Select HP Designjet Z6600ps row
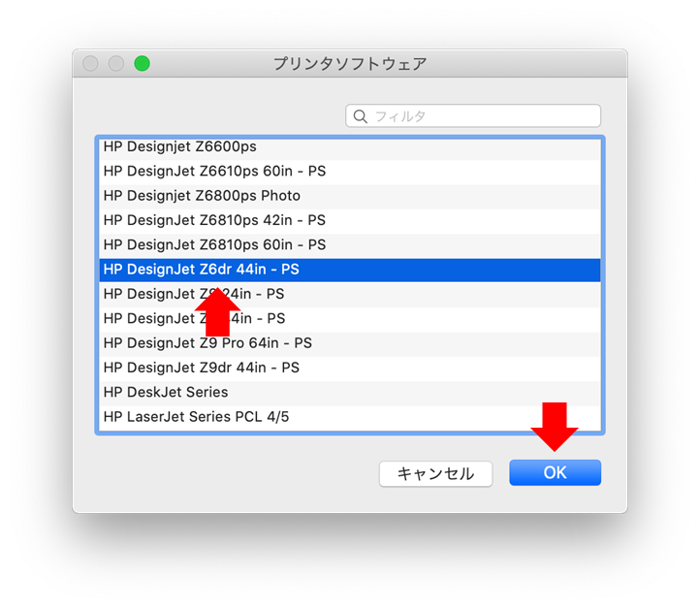This screenshot has width=700, height=609. tap(350, 147)
